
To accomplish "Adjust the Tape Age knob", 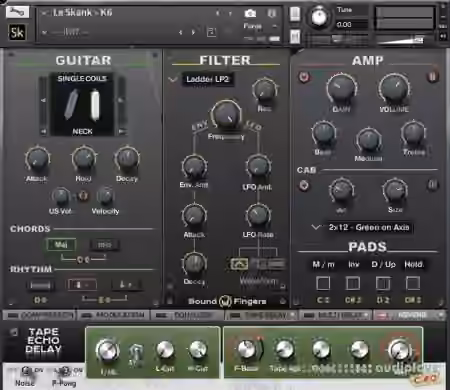I will (284, 349).
